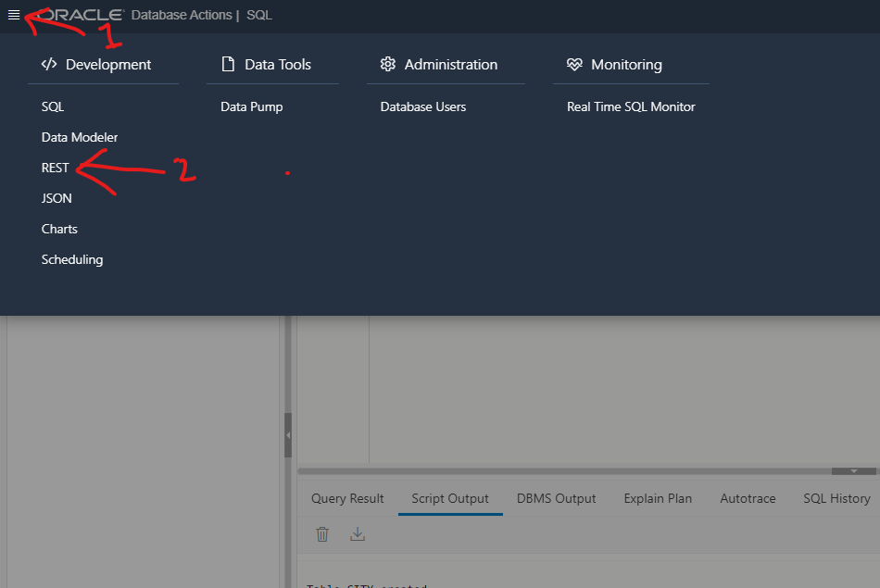Switch to the Query Result tab

coord(347,498)
